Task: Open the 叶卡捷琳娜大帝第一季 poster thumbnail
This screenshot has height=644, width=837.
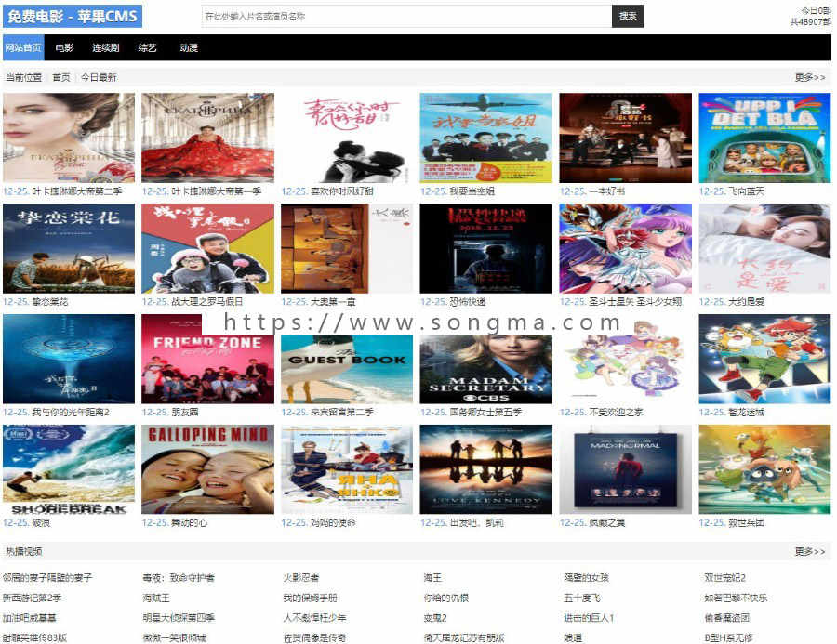Action: pyautogui.click(x=207, y=138)
